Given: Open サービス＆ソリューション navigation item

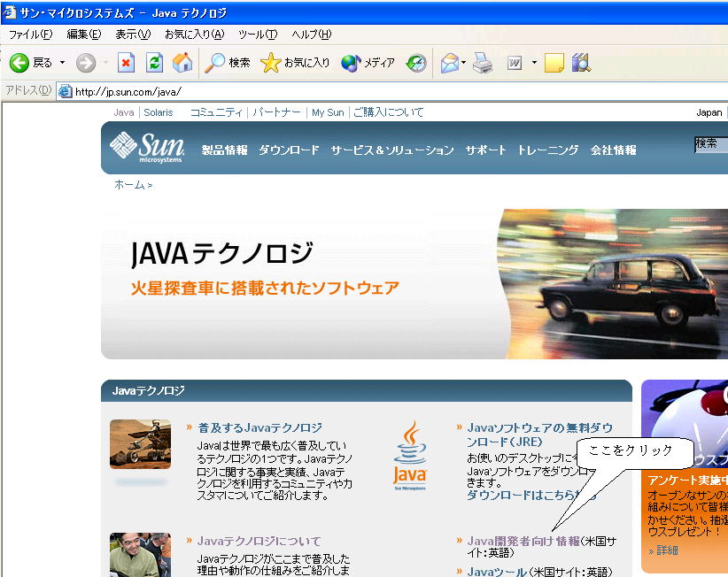Looking at the screenshot, I should click(x=392, y=150).
